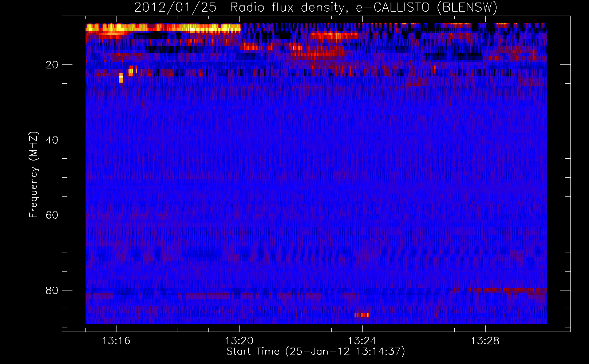
Task: Click the 13:24 time tick label
Action: point(362,341)
